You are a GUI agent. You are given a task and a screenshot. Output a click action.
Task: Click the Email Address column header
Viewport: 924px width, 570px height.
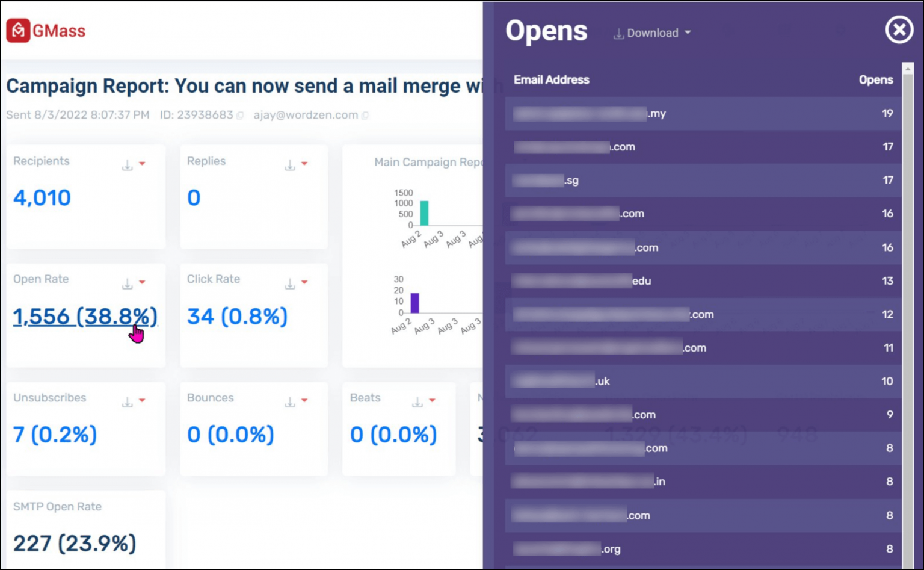pos(551,80)
